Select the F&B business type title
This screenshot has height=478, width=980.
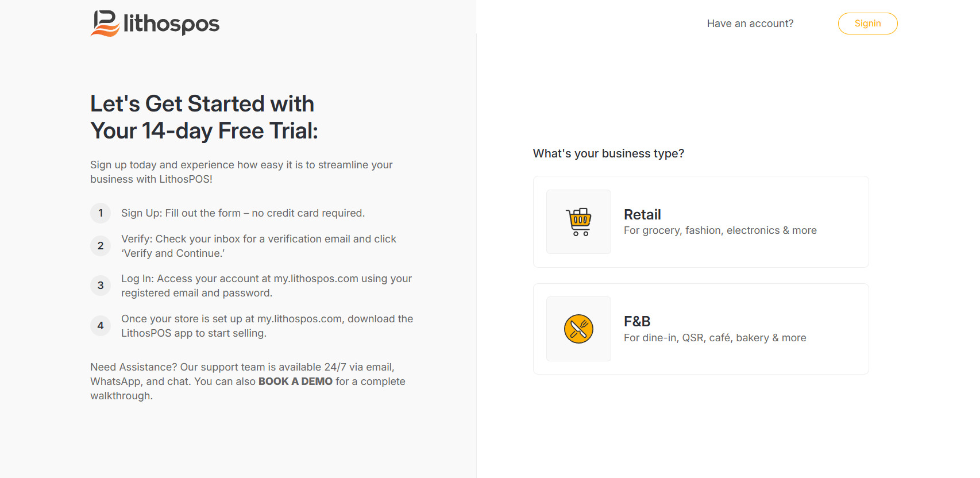(x=637, y=321)
